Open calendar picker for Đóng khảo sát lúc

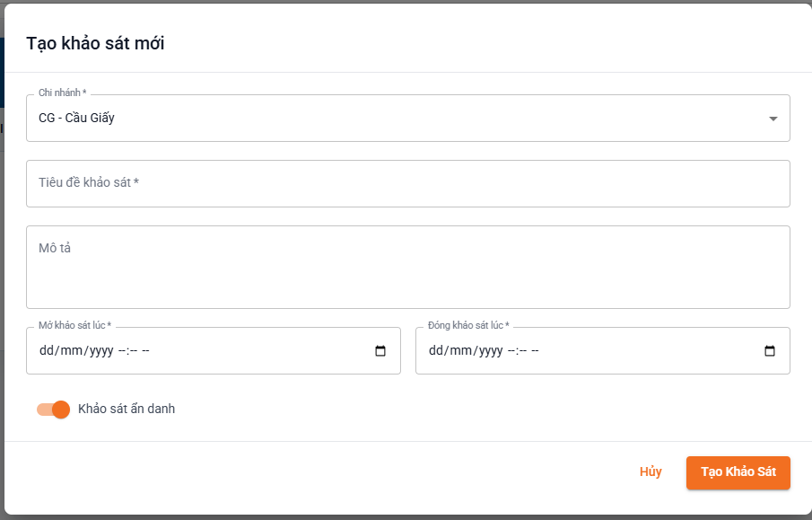tap(770, 351)
